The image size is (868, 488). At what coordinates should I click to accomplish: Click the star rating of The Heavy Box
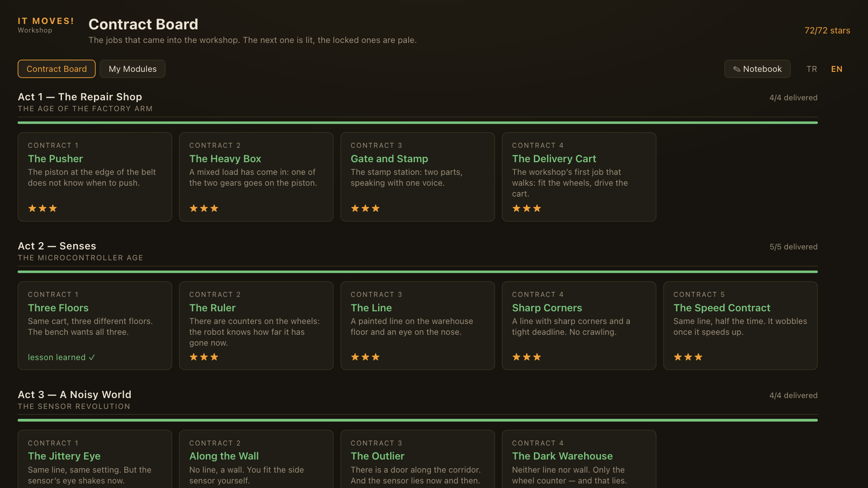coord(204,208)
